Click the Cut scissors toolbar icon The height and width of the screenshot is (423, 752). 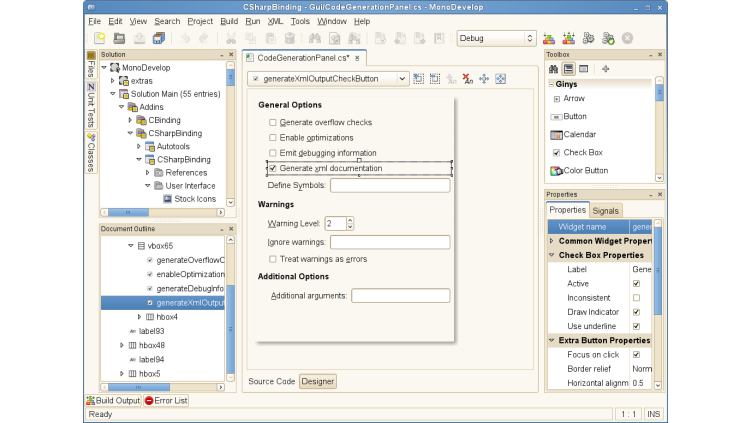click(x=231, y=38)
